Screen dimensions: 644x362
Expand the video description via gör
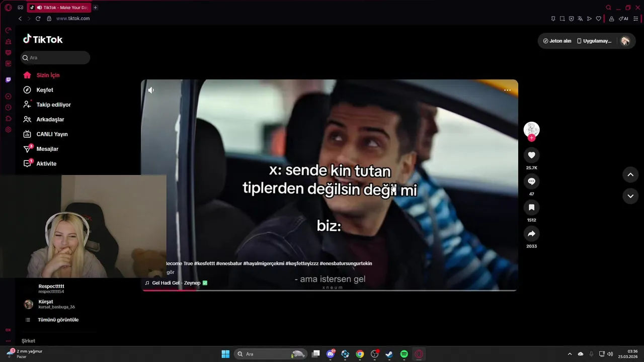pyautogui.click(x=170, y=273)
